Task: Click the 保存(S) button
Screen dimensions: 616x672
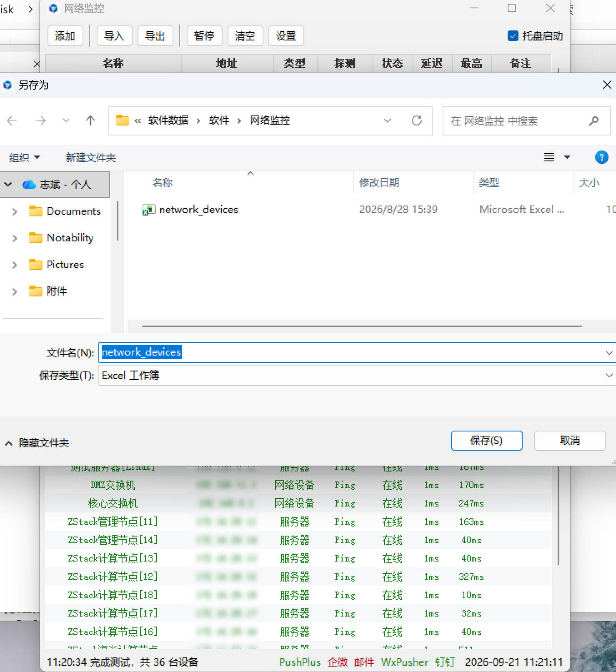Action: pyautogui.click(x=486, y=441)
